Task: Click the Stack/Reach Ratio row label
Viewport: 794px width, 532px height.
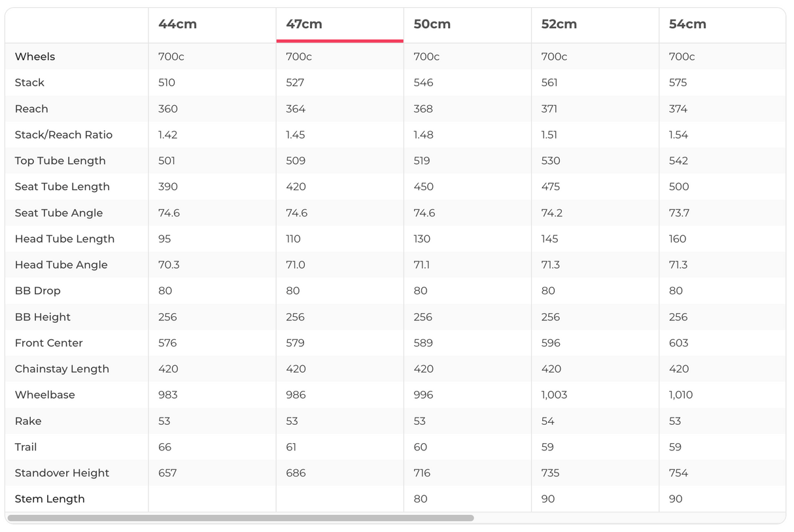Action: 63,135
